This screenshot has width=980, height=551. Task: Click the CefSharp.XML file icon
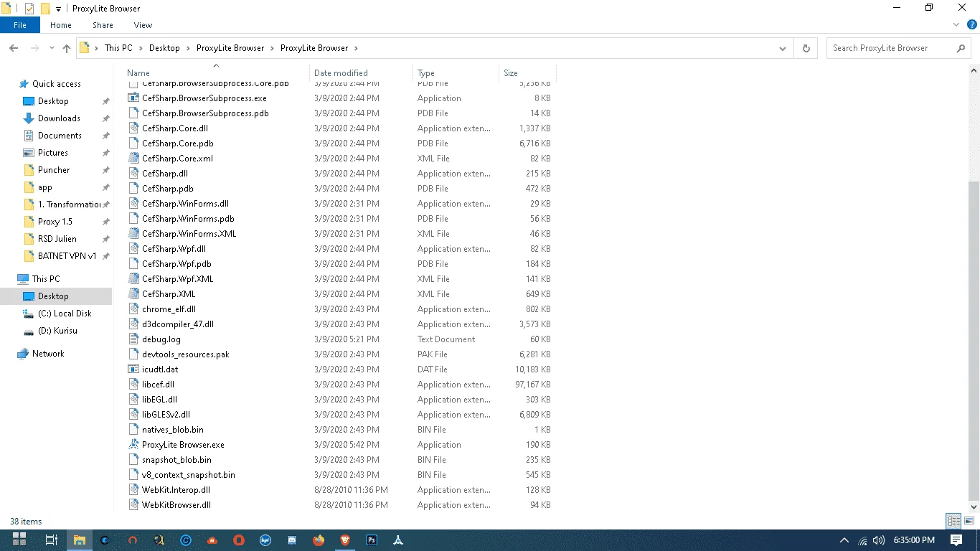click(x=133, y=294)
